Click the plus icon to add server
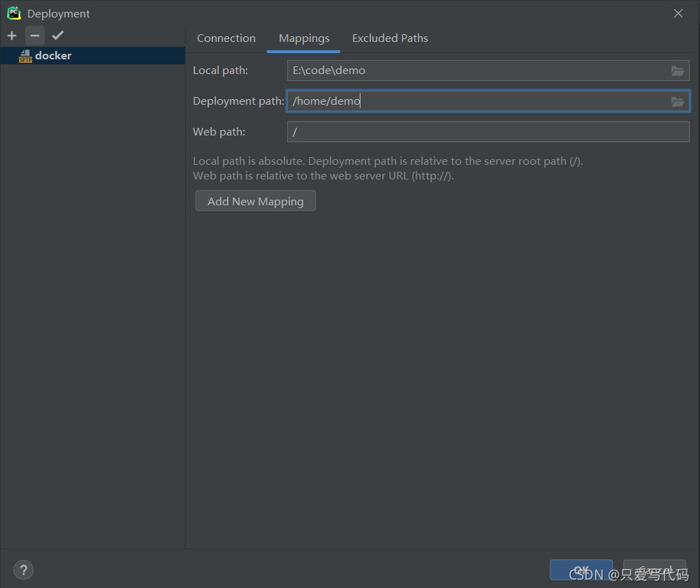 [12, 36]
